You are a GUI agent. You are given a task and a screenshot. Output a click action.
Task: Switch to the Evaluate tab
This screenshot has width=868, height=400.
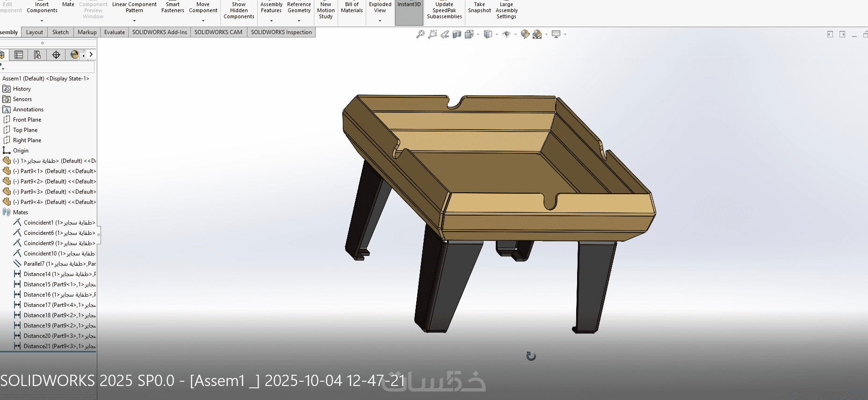click(x=115, y=32)
